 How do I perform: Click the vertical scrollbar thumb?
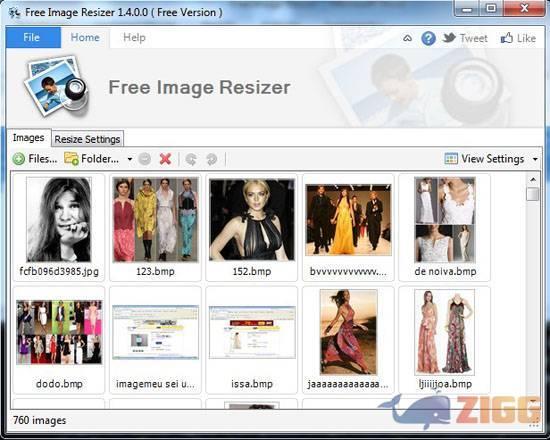533,194
